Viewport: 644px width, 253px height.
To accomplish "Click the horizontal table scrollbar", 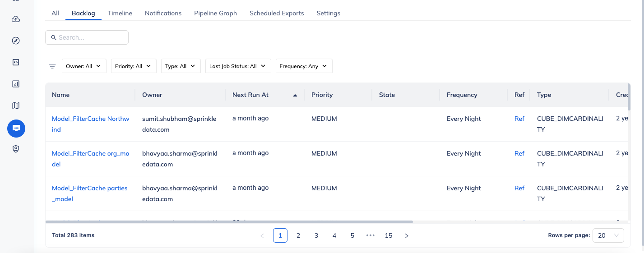I will [x=229, y=222].
